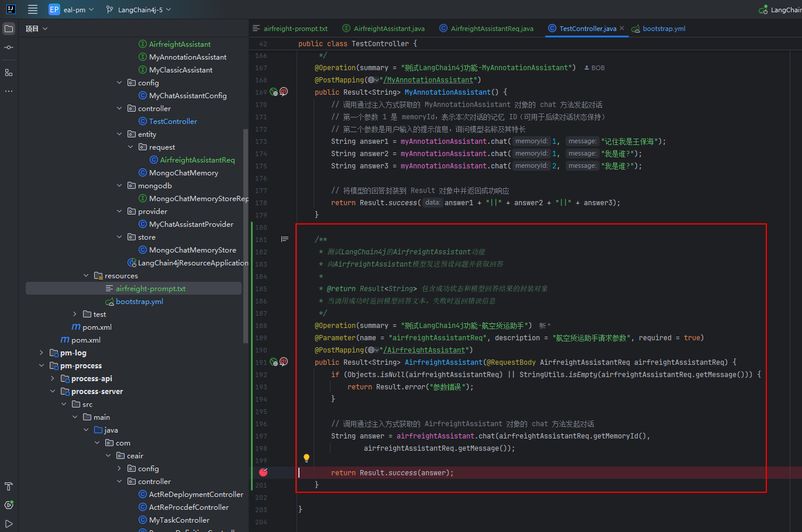
Task: Select bootstrap.yml in project tree
Action: click(x=139, y=302)
